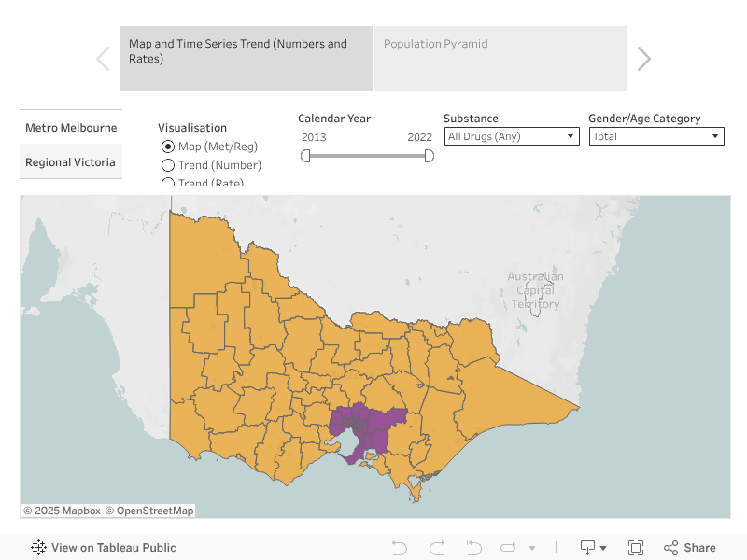Go to previous story tab arrow

[103, 59]
